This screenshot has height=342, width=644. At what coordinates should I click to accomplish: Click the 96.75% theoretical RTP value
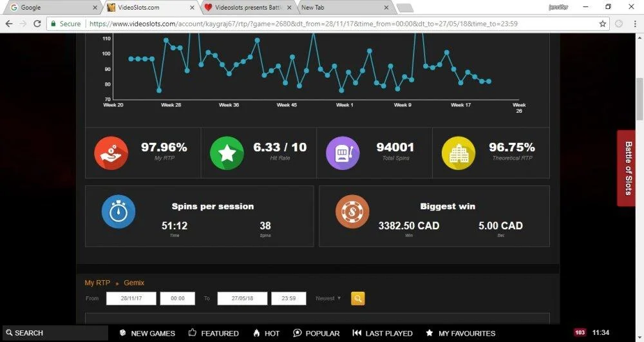pyautogui.click(x=512, y=147)
